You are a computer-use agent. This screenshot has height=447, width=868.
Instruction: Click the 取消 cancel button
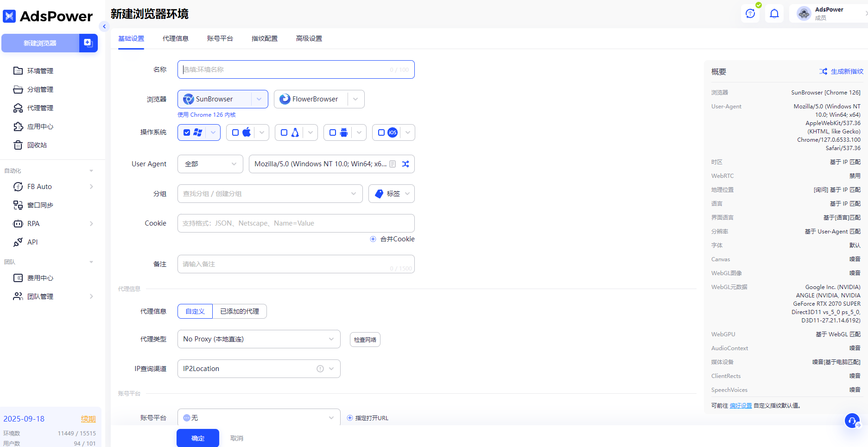[x=237, y=438]
